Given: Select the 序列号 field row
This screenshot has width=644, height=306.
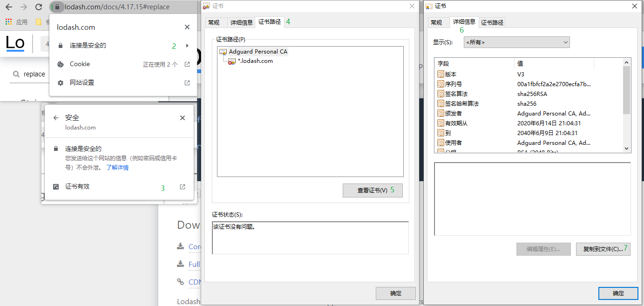Looking at the screenshot, I should (x=529, y=84).
